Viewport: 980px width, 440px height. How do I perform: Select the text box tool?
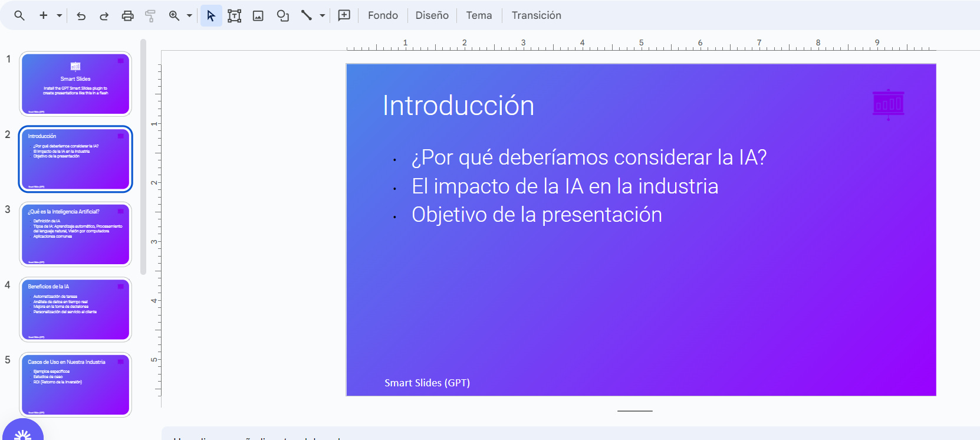[x=235, y=16]
